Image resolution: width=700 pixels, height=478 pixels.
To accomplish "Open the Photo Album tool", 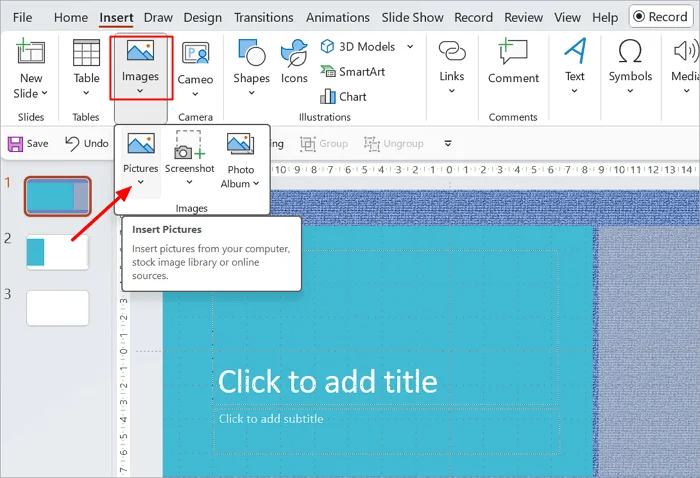I will (240, 159).
